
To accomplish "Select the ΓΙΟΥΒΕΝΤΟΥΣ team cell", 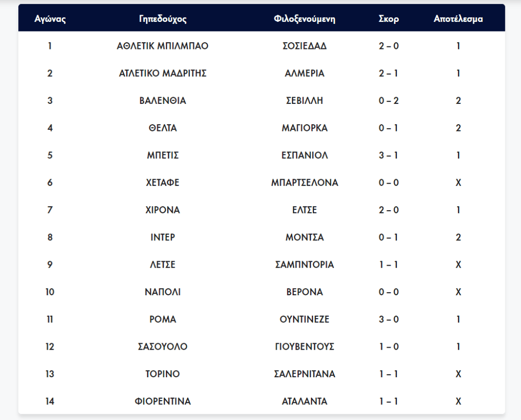I will click(x=304, y=347).
